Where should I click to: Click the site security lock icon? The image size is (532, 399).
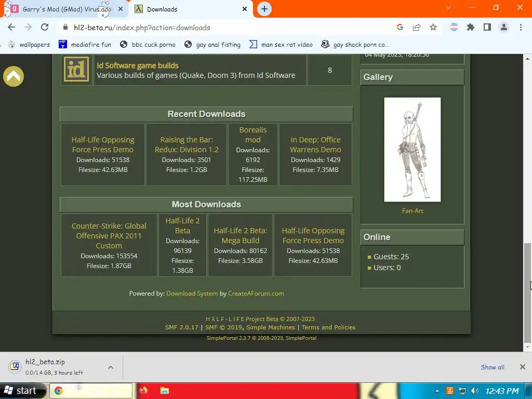point(65,28)
